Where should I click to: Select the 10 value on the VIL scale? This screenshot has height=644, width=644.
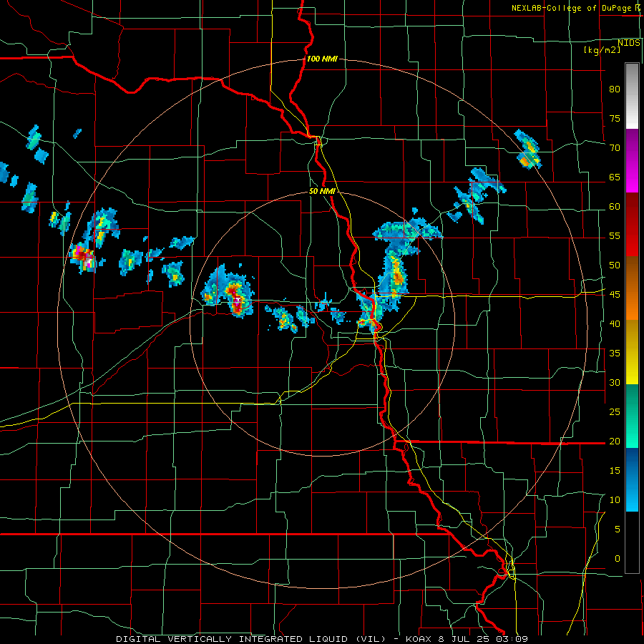click(615, 500)
